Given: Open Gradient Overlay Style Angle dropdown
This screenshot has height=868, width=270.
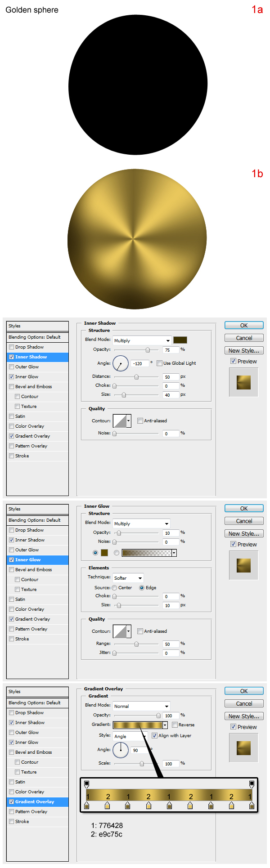Looking at the screenshot, I should click(x=130, y=736).
